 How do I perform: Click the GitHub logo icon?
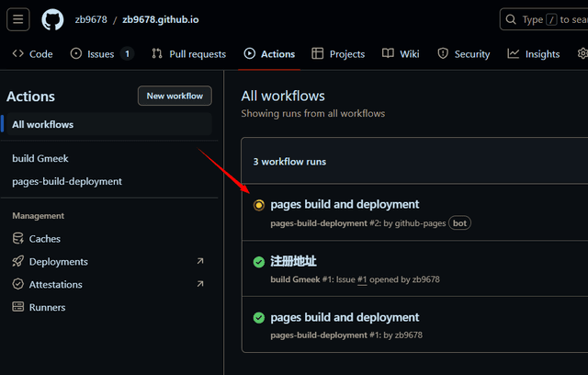[x=53, y=19]
